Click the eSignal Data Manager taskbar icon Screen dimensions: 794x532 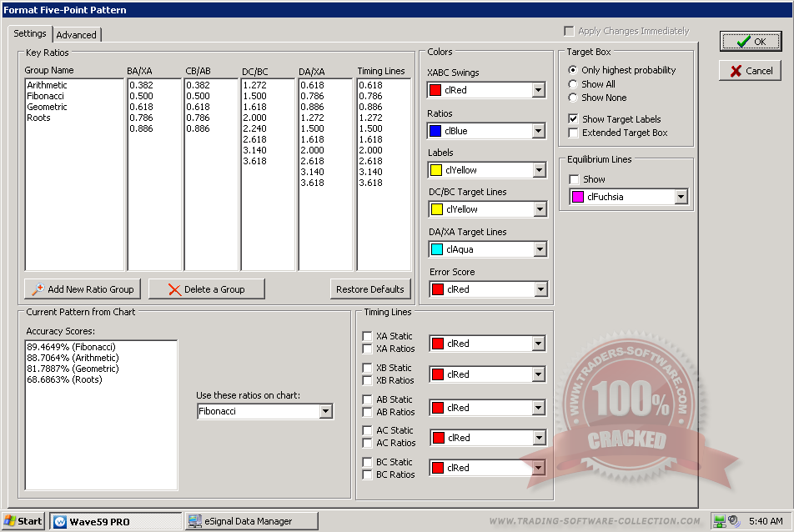251,521
